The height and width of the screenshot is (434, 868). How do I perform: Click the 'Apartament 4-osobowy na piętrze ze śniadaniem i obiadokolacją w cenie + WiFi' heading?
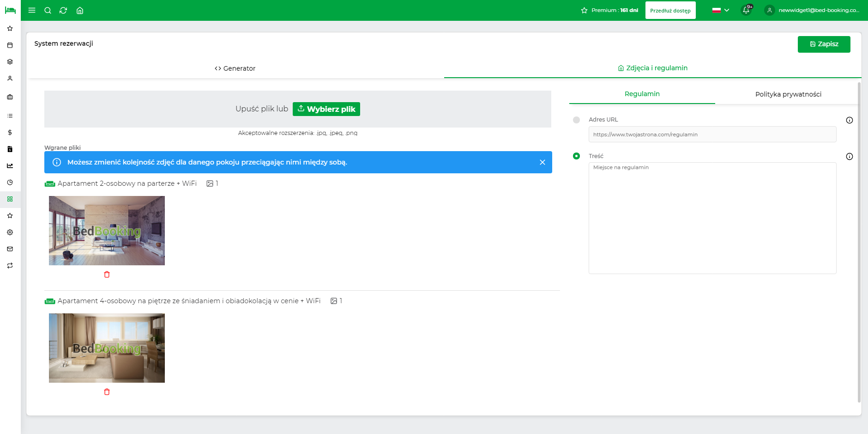(x=189, y=301)
